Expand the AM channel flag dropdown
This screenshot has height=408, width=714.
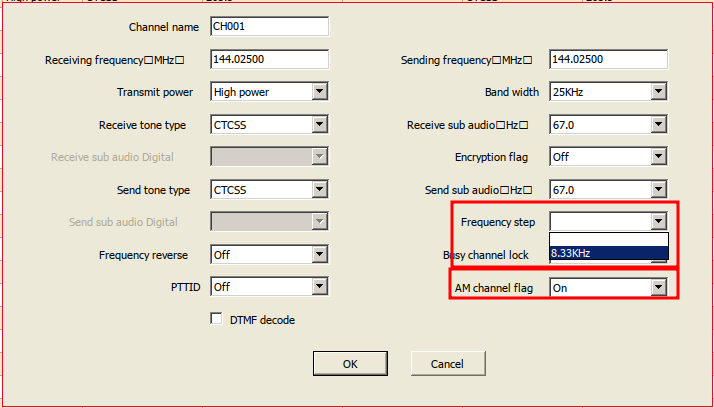click(x=658, y=288)
